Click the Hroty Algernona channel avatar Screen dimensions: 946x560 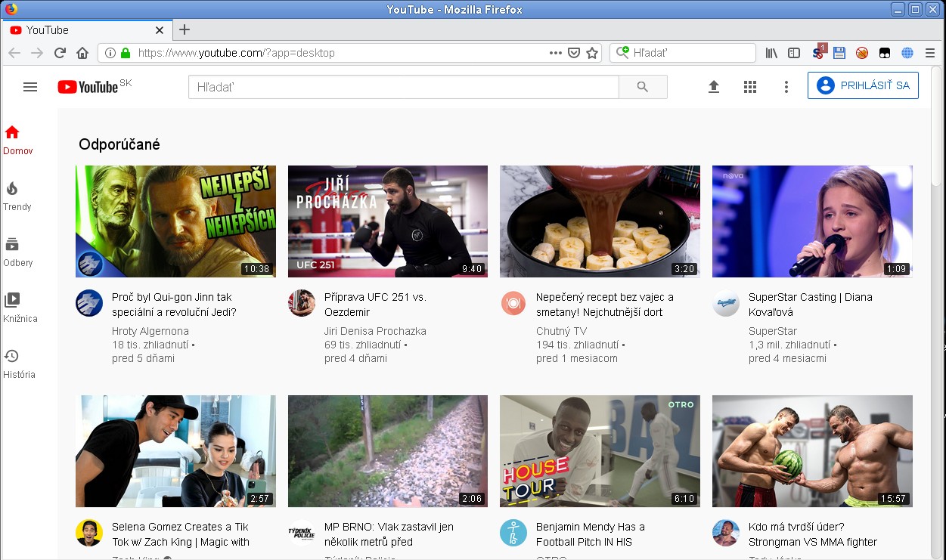pos(88,303)
